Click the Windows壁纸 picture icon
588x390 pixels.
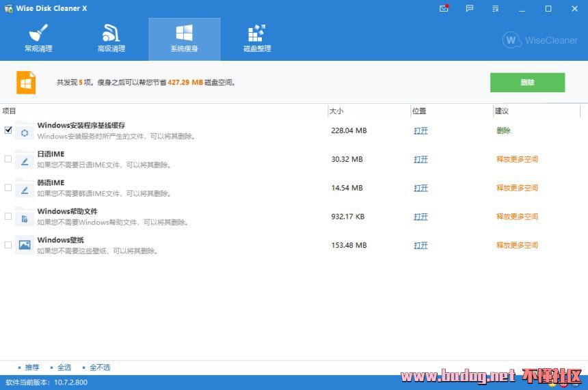pos(25,245)
